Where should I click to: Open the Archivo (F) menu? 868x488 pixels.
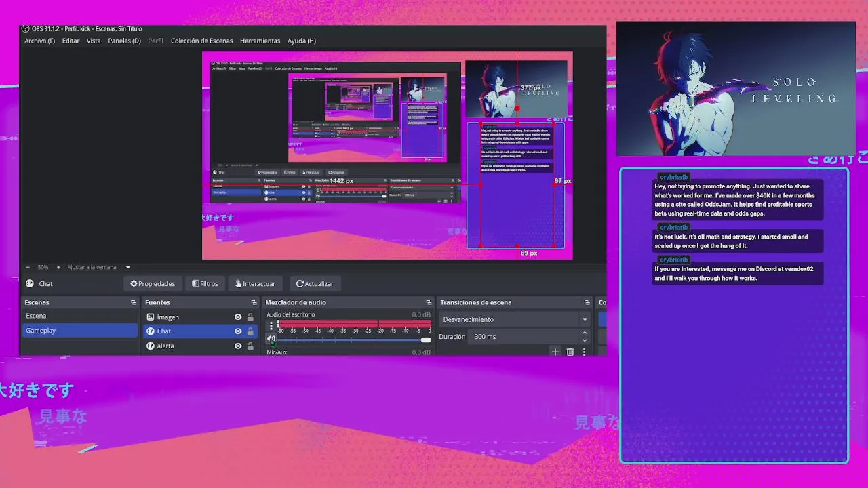click(39, 41)
